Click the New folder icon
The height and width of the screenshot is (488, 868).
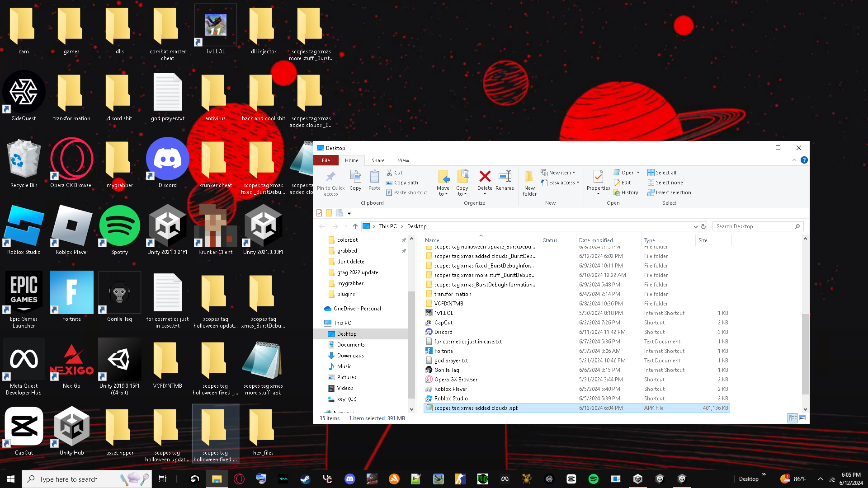(529, 177)
